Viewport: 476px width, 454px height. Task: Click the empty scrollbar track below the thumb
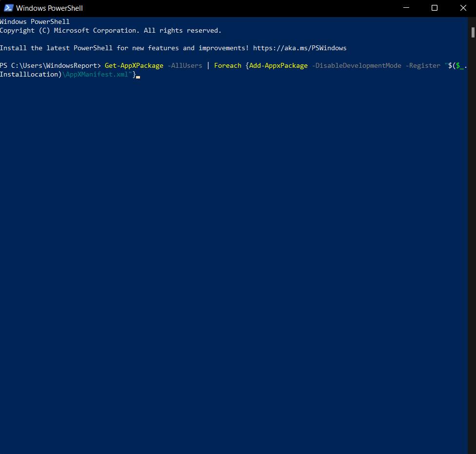[473, 244]
